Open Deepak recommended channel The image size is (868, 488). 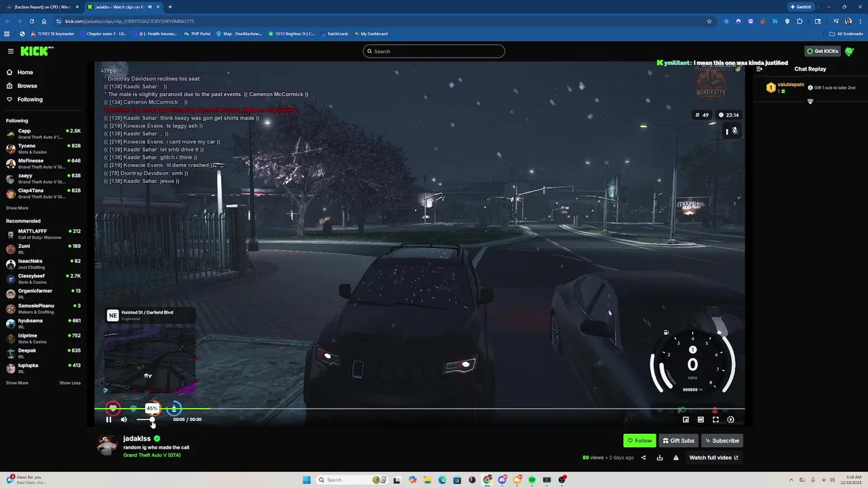click(x=43, y=353)
